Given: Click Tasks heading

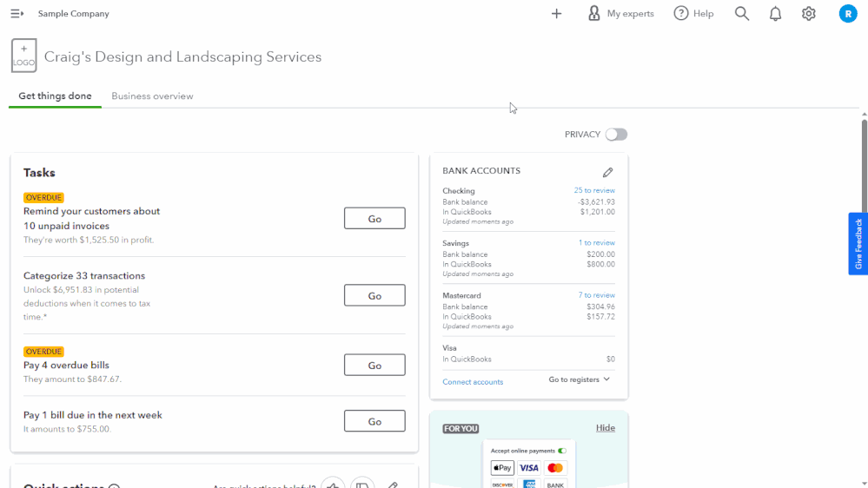Looking at the screenshot, I should pyautogui.click(x=39, y=173).
